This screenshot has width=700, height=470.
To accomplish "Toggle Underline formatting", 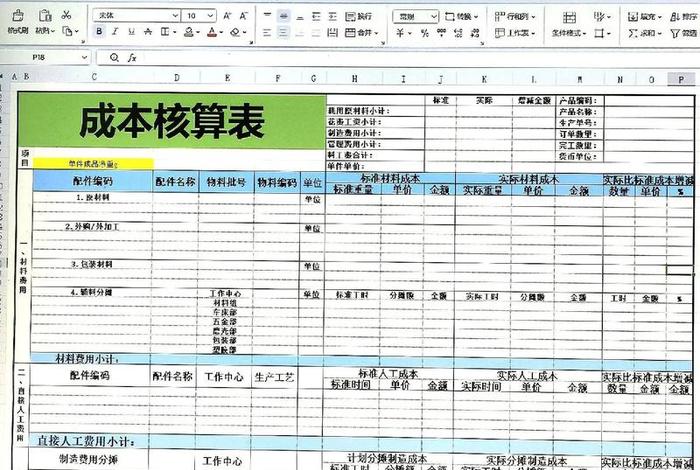I will [x=131, y=32].
